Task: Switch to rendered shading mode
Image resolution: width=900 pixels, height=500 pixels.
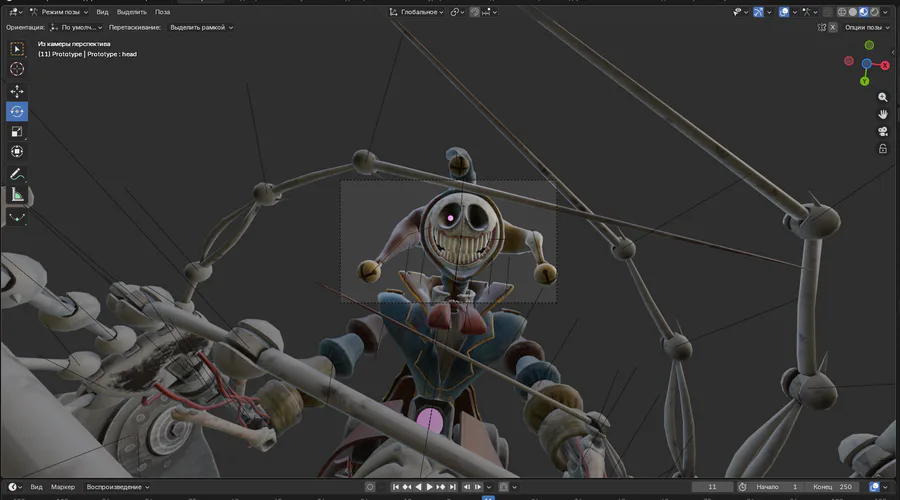Action: [874, 11]
